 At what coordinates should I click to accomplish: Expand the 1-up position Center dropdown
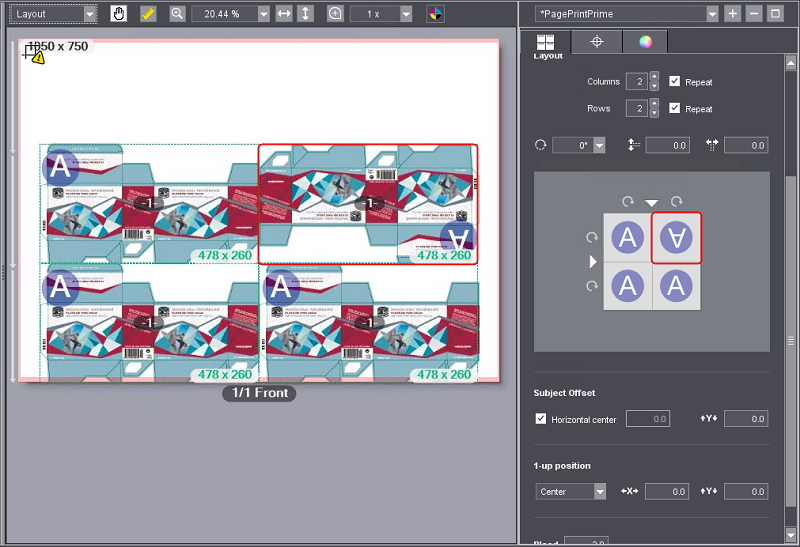coord(599,492)
